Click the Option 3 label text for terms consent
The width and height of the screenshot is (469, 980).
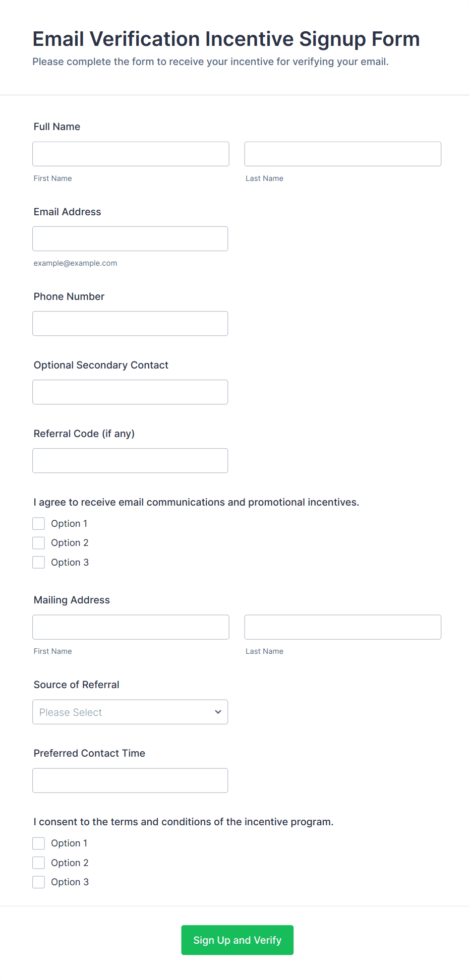70,882
